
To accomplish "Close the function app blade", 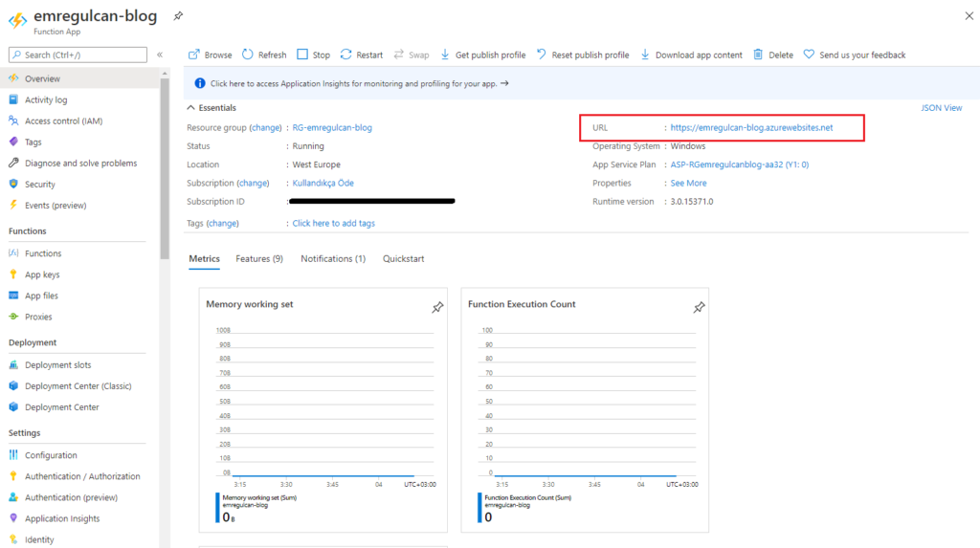I will click(969, 16).
